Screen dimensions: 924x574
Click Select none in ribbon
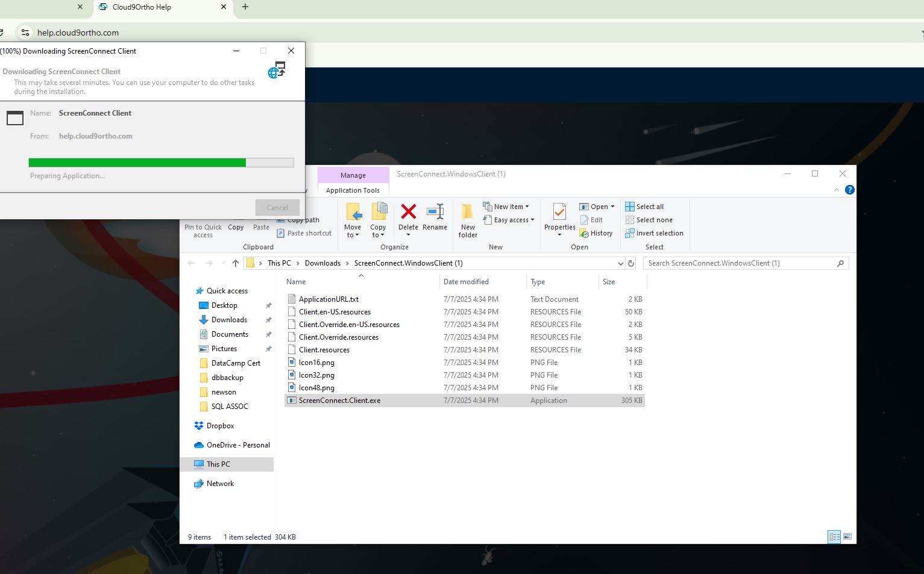pos(649,220)
